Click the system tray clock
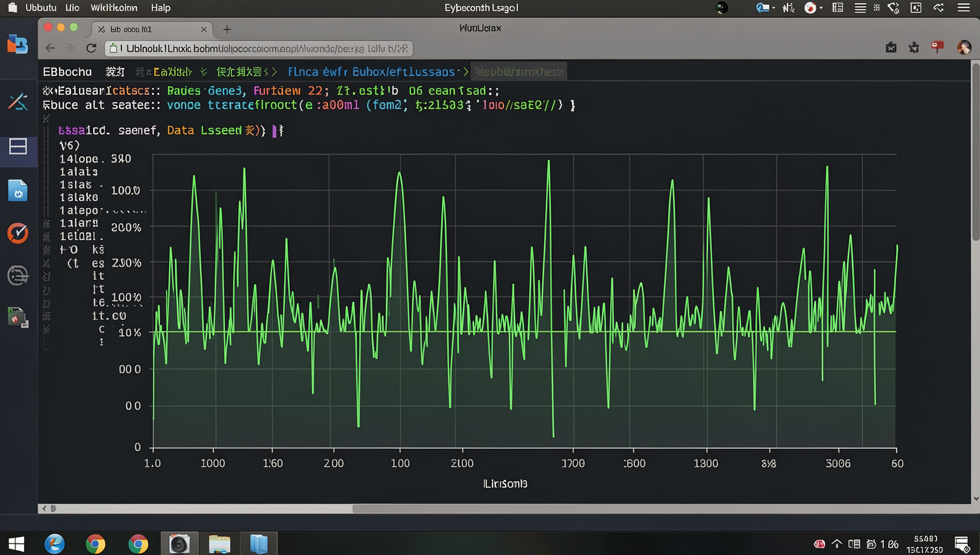 tap(925, 544)
